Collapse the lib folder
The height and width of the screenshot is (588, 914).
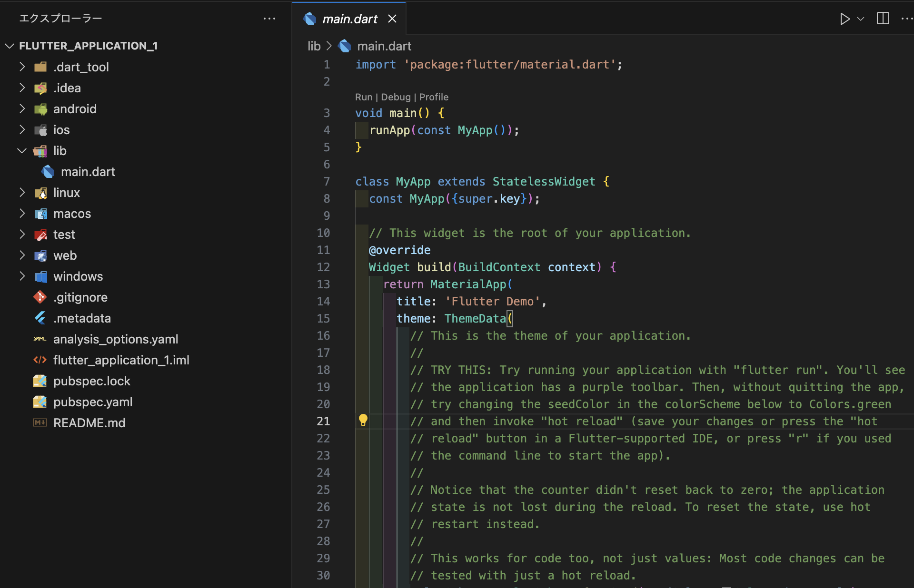(x=60, y=151)
